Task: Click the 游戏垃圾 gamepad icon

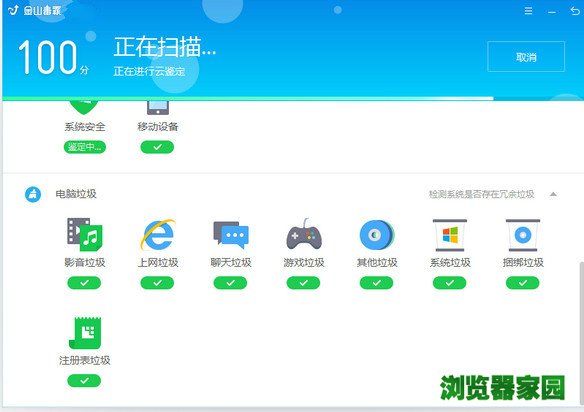Action: (304, 235)
